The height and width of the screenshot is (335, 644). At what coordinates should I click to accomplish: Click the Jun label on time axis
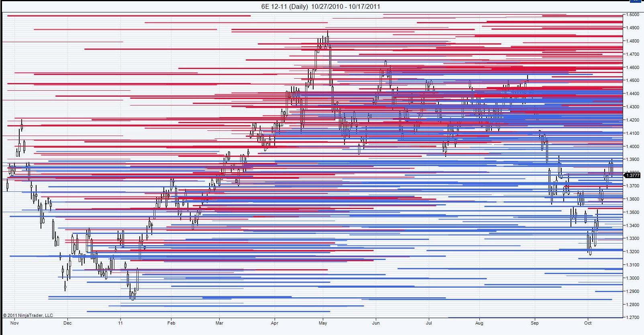click(376, 323)
